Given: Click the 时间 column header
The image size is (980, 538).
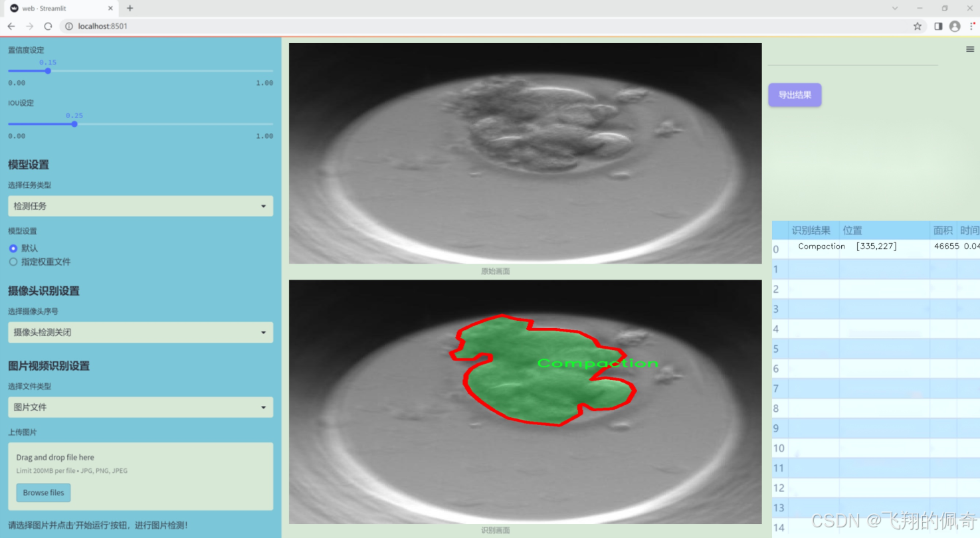Looking at the screenshot, I should click(x=969, y=230).
